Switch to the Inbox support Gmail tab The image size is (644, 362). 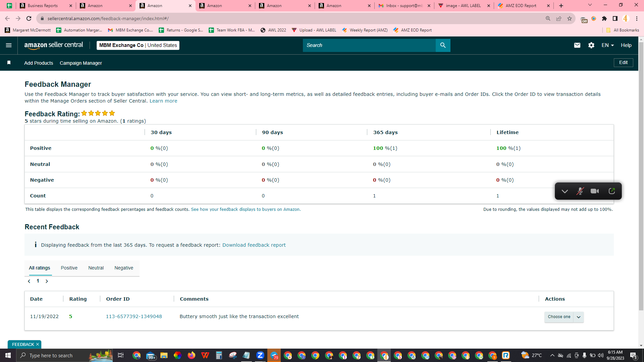click(405, 6)
